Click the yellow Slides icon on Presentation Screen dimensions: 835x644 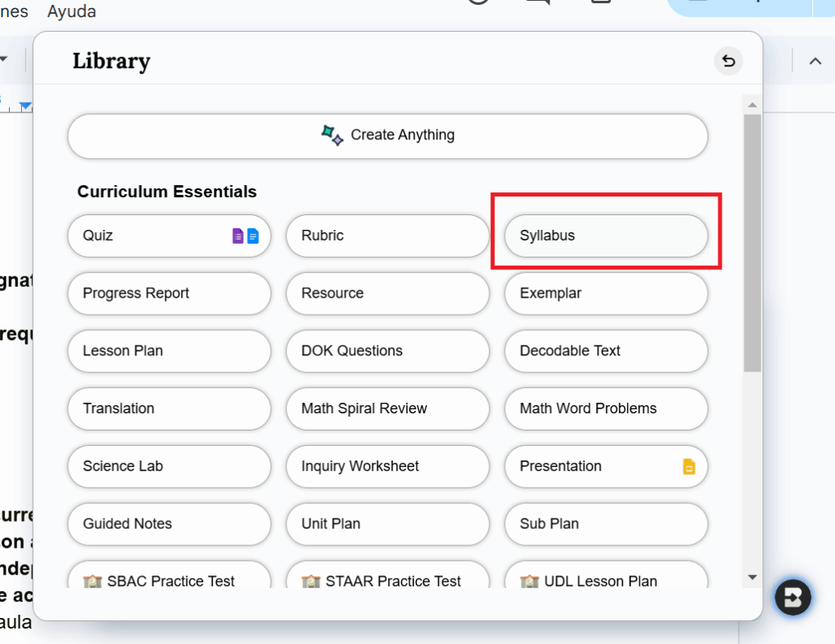(x=689, y=467)
